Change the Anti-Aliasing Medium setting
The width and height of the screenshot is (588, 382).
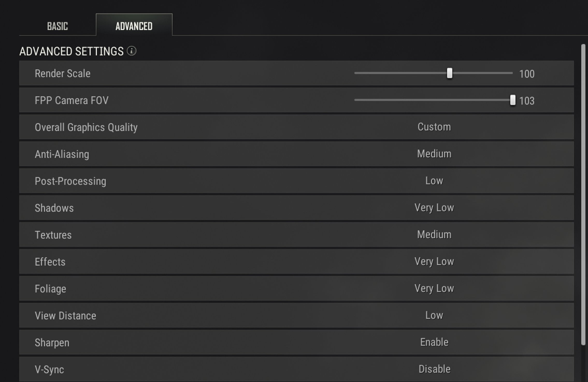[x=434, y=154]
